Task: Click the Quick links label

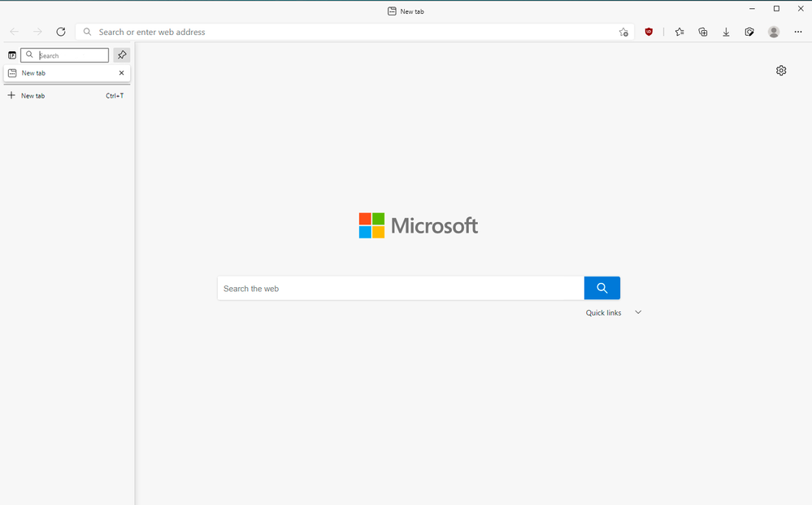Action: 603,313
